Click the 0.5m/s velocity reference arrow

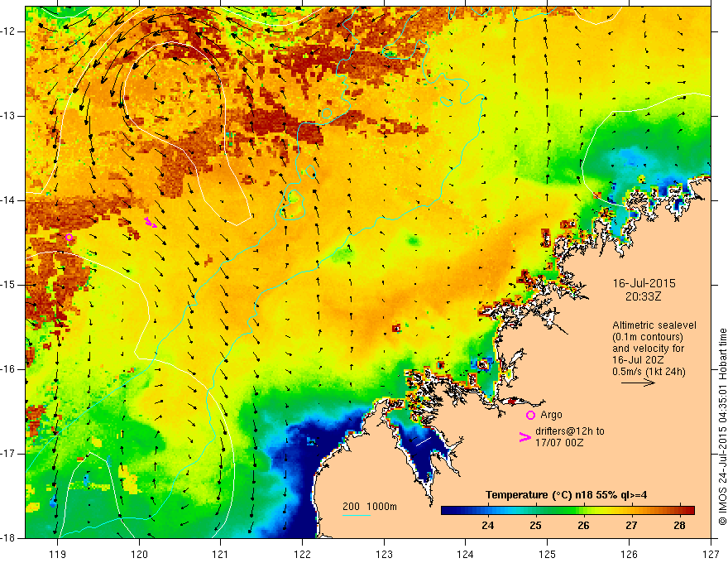click(x=638, y=383)
